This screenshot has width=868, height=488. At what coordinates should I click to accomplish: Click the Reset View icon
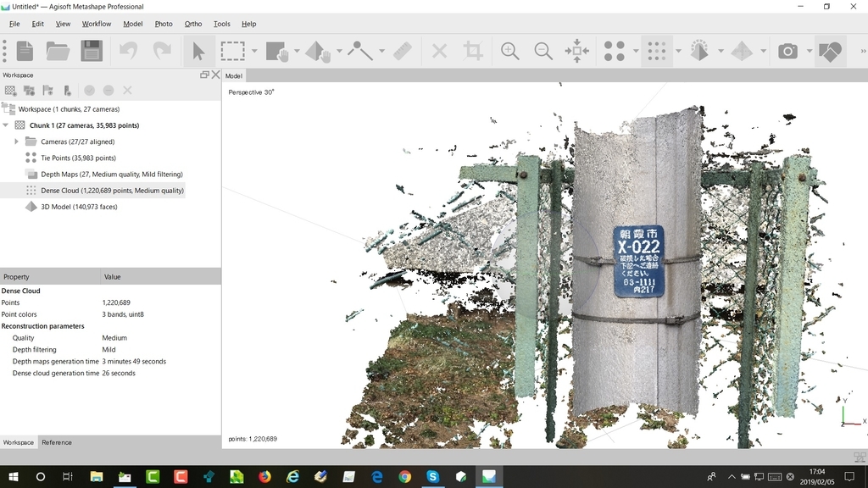[576, 51]
